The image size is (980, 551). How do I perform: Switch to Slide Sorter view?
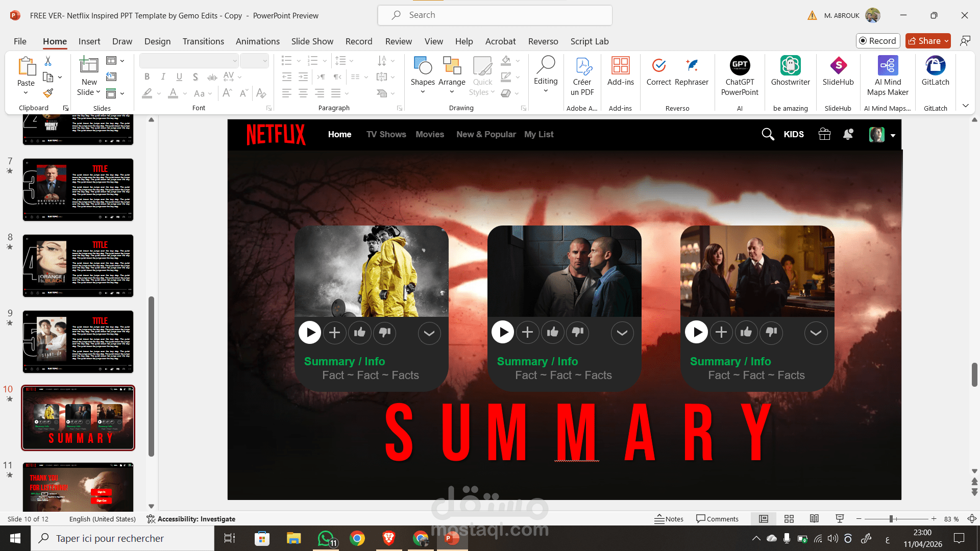click(789, 519)
